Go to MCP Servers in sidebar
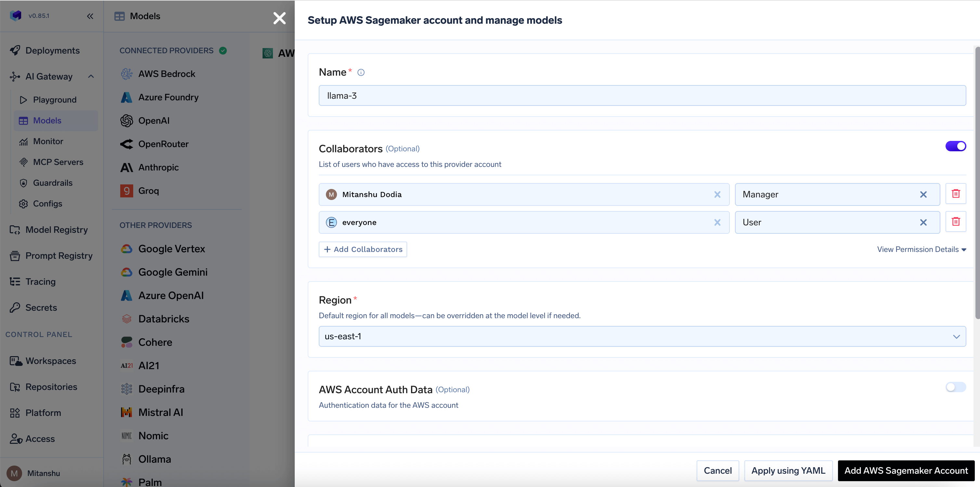This screenshot has width=980, height=487. (58, 162)
